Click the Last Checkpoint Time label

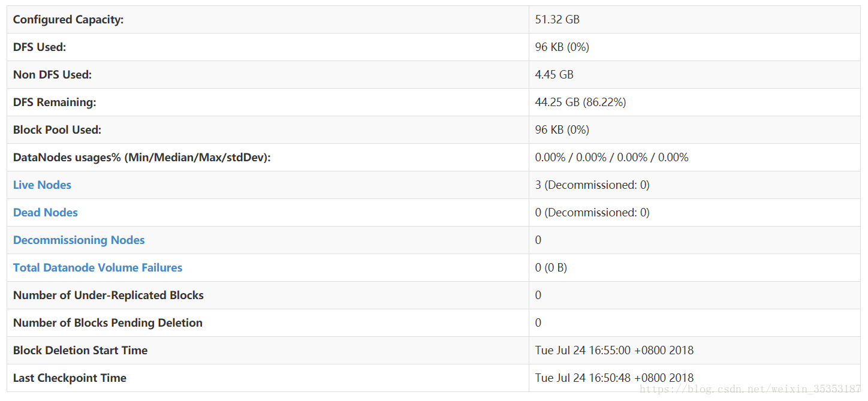tap(70, 378)
